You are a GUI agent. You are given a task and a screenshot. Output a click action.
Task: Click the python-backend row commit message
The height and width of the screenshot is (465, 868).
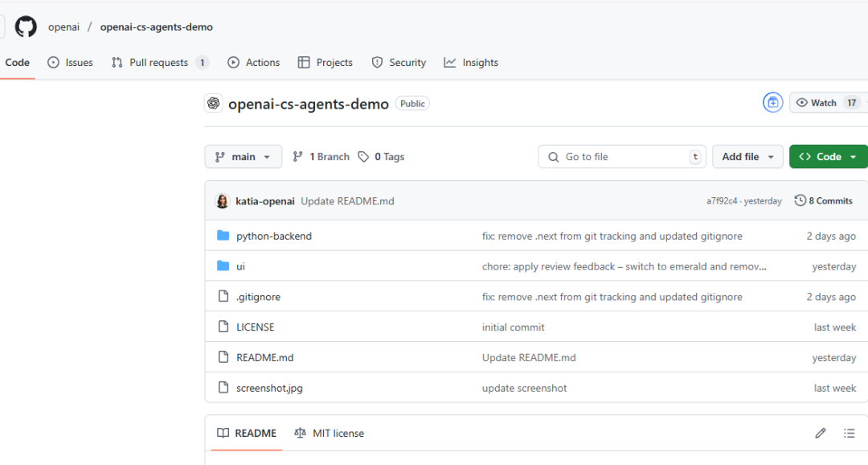click(x=612, y=236)
